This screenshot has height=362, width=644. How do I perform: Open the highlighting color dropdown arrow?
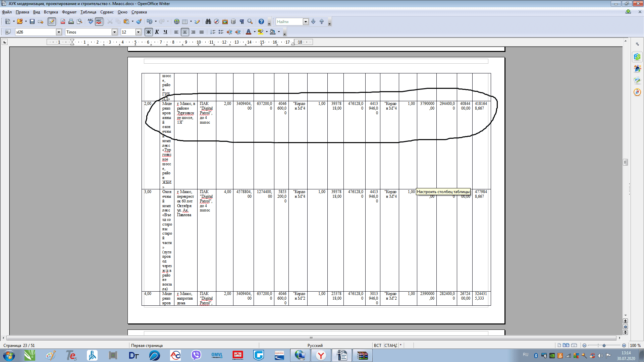coord(267,32)
